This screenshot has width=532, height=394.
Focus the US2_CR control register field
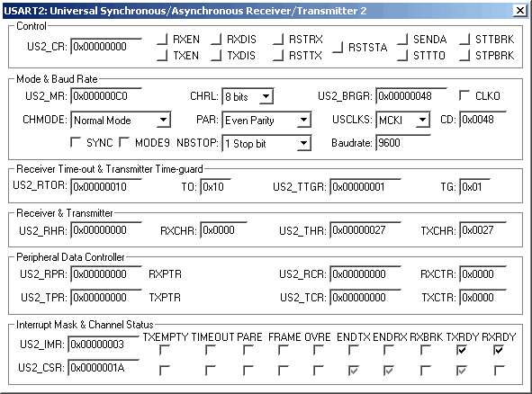[106, 47]
